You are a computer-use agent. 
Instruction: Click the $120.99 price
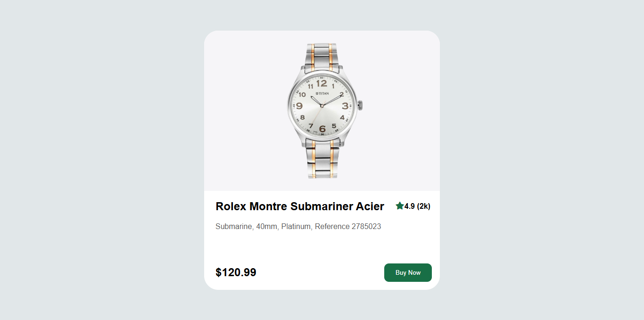(x=236, y=272)
